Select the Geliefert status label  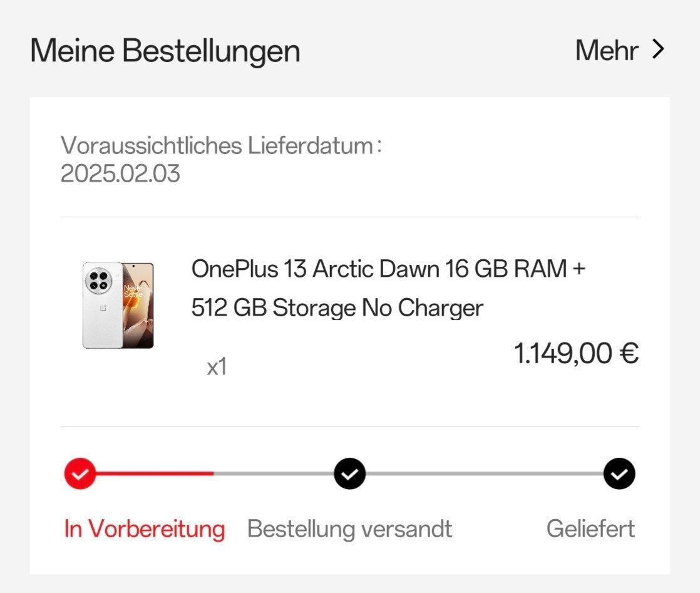click(x=590, y=529)
